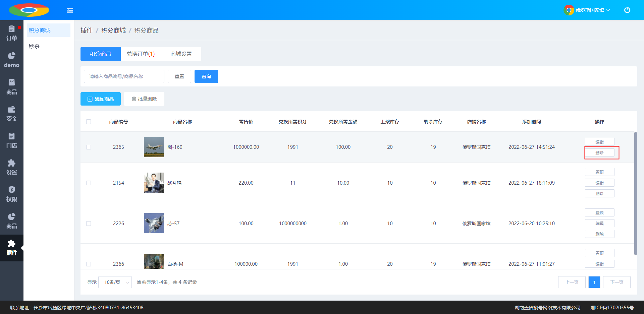Click 删除 for product 图-160
644x314 pixels.
click(x=600, y=152)
